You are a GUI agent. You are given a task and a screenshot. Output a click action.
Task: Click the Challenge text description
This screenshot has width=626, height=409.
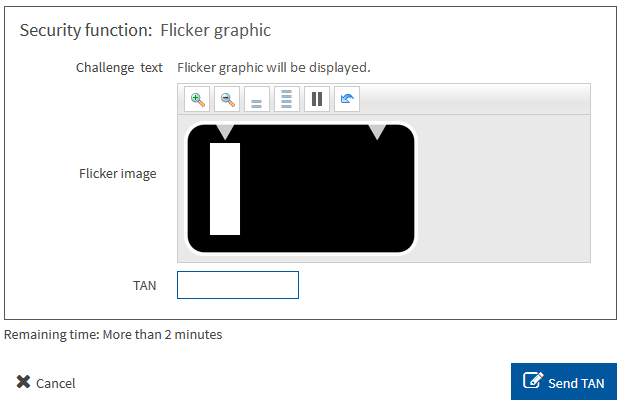[274, 68]
